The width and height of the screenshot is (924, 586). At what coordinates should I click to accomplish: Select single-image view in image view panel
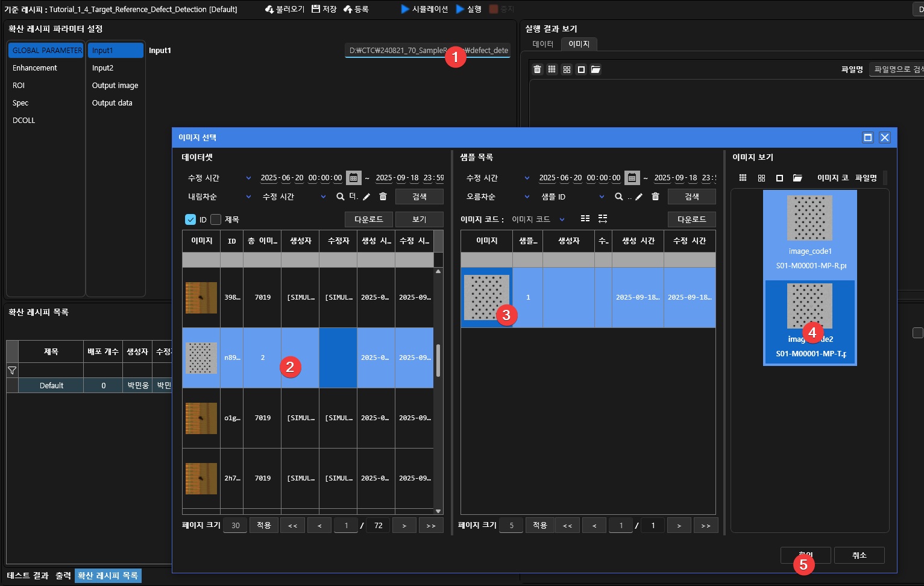click(x=779, y=178)
